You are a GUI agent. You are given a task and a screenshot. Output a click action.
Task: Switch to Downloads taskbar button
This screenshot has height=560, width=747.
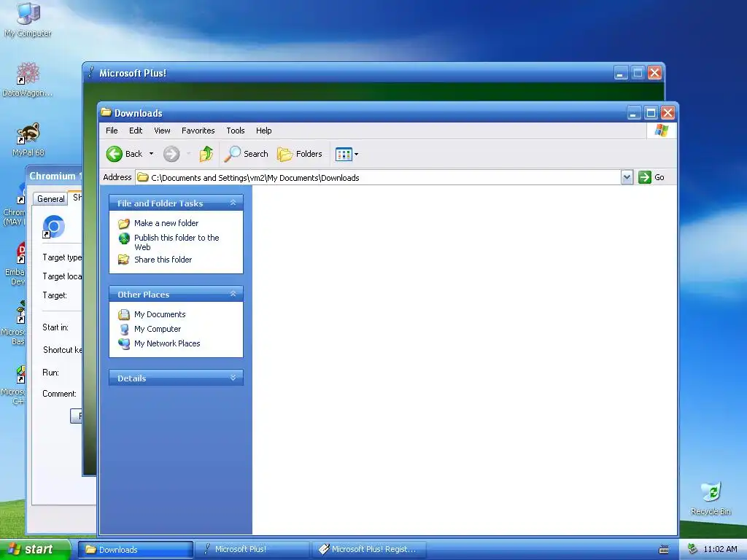pyautogui.click(x=135, y=550)
